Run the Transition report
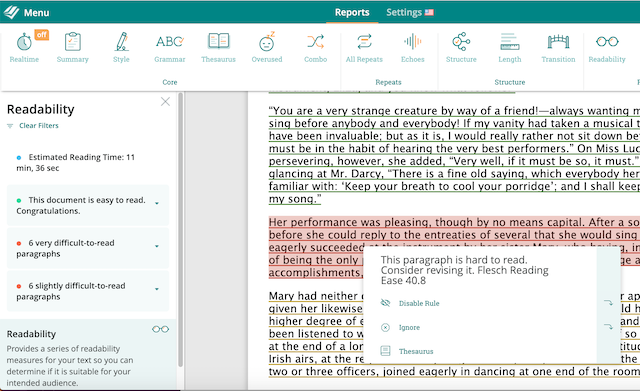This screenshot has height=391, width=640. [558, 47]
